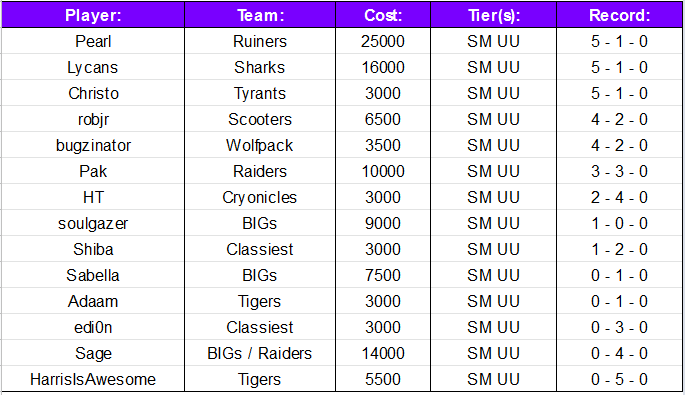Select the Player column header
Screen dimensions: 685x395
click(93, 15)
